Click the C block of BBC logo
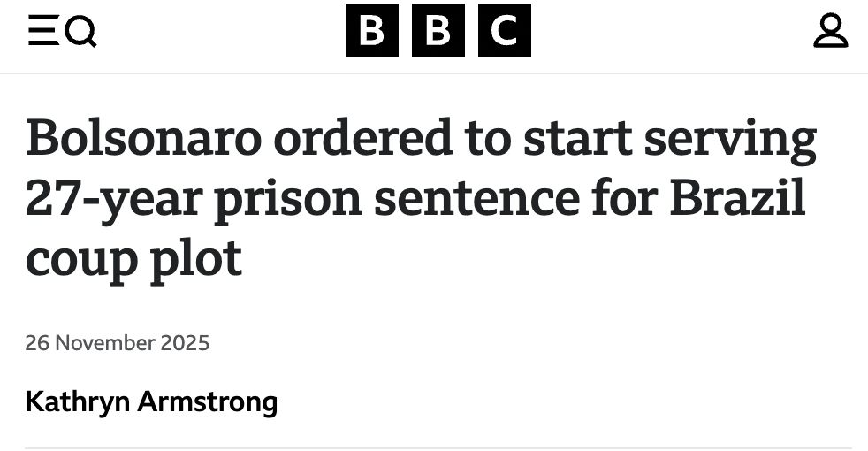 click(504, 31)
